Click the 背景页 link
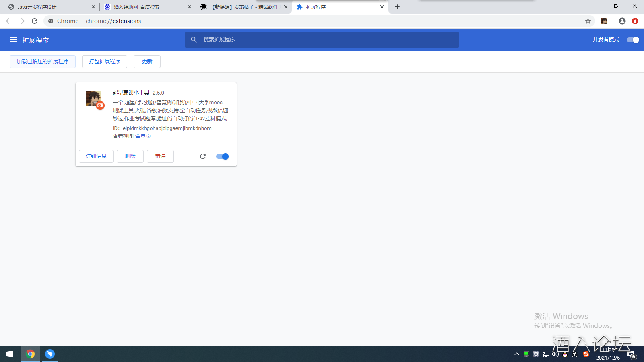 (x=143, y=136)
